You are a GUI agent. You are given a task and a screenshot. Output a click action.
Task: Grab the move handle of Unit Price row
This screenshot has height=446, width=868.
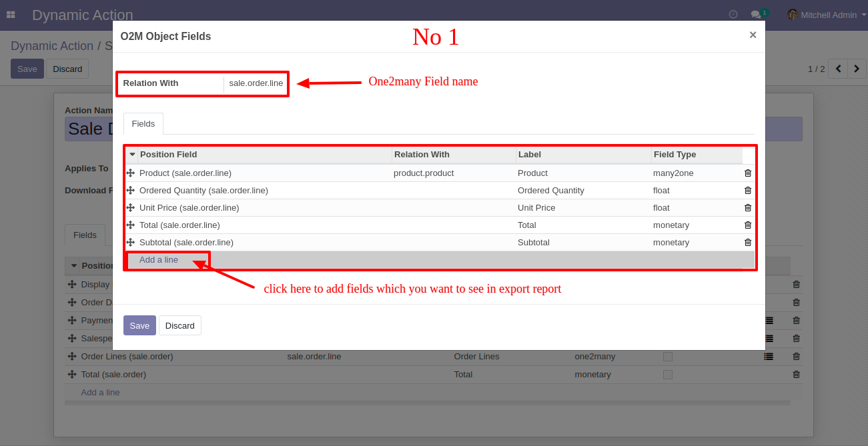131,208
